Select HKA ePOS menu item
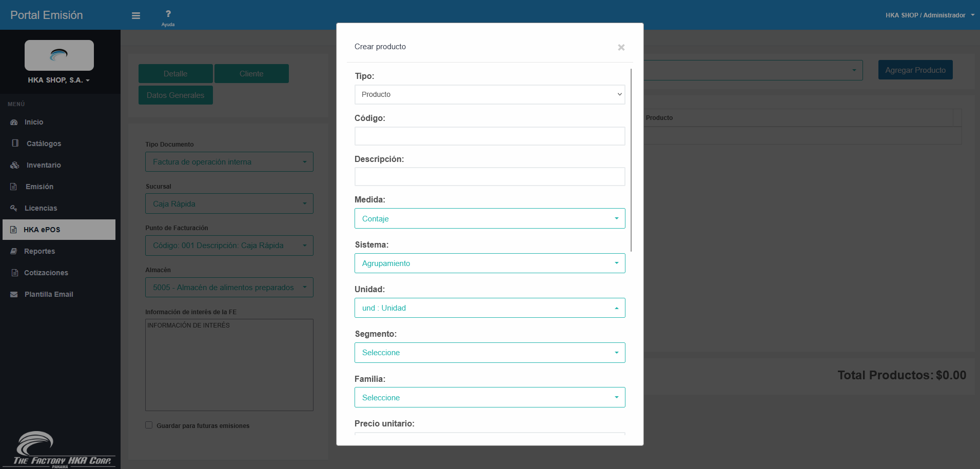Image resolution: width=980 pixels, height=469 pixels. (x=42, y=230)
